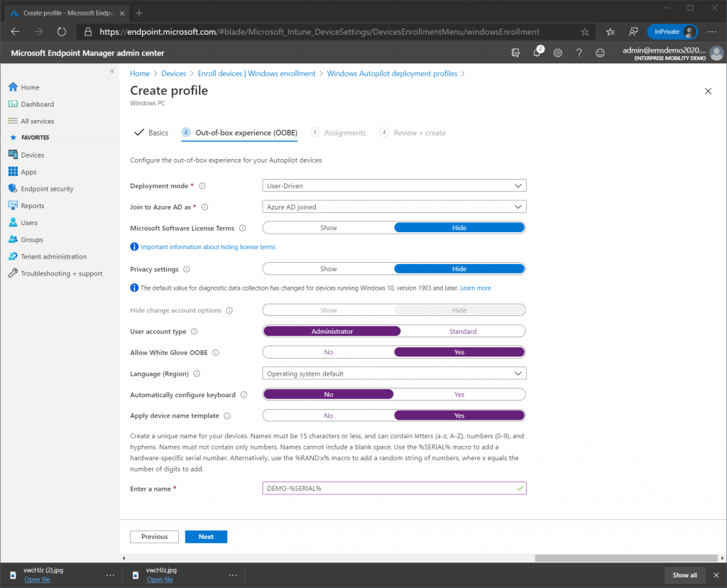Click Learn more about diagnostic data
This screenshot has width=727, height=588.
point(475,288)
